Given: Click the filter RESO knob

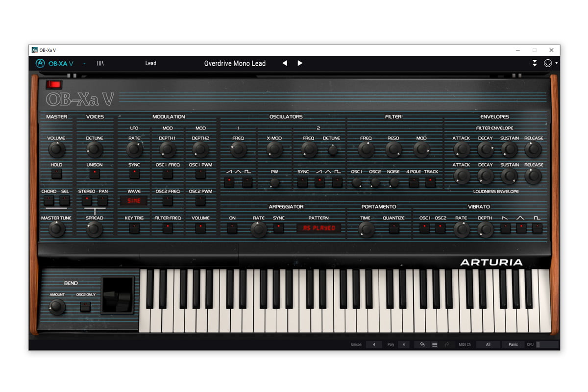Looking at the screenshot, I should point(393,149).
